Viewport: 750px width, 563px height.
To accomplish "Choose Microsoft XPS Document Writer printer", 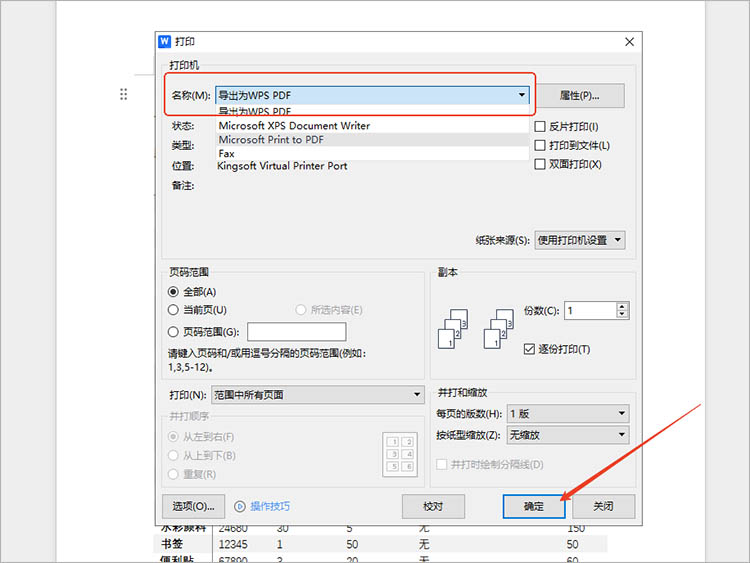I will click(372, 126).
